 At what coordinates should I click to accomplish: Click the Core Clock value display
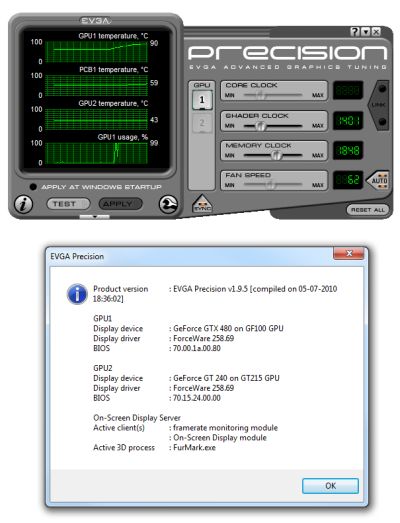click(348, 90)
